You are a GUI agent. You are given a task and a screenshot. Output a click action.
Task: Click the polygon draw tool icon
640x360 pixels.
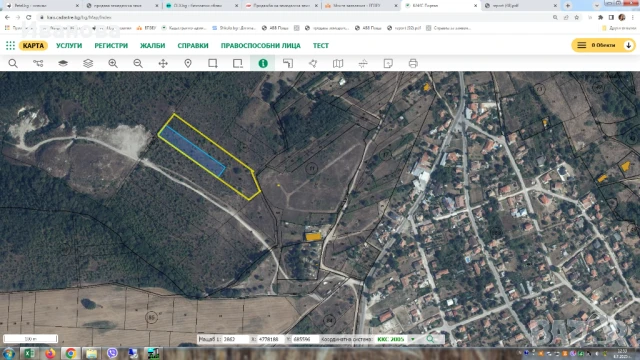coord(313,63)
